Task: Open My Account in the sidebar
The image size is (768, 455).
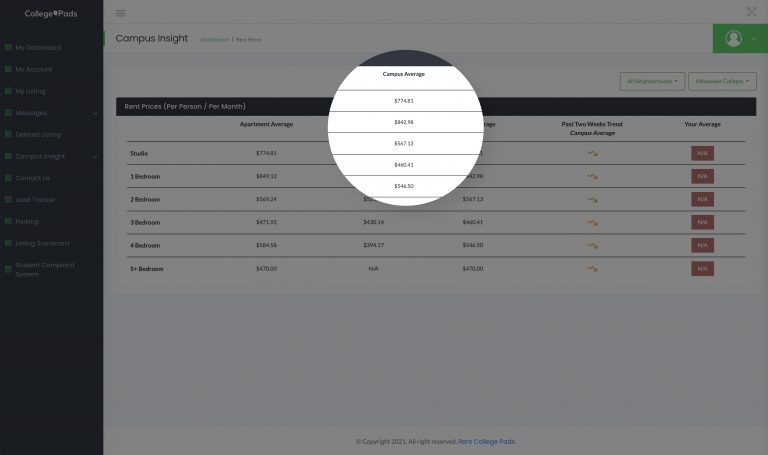Action: click(33, 70)
